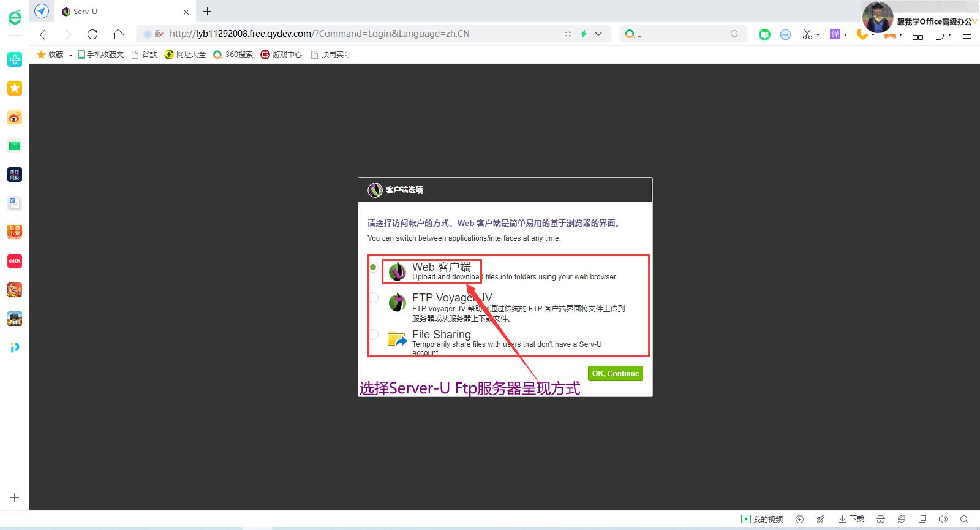Click the clock-plus icon in status bar
The height and width of the screenshot is (530, 980).
(799, 519)
